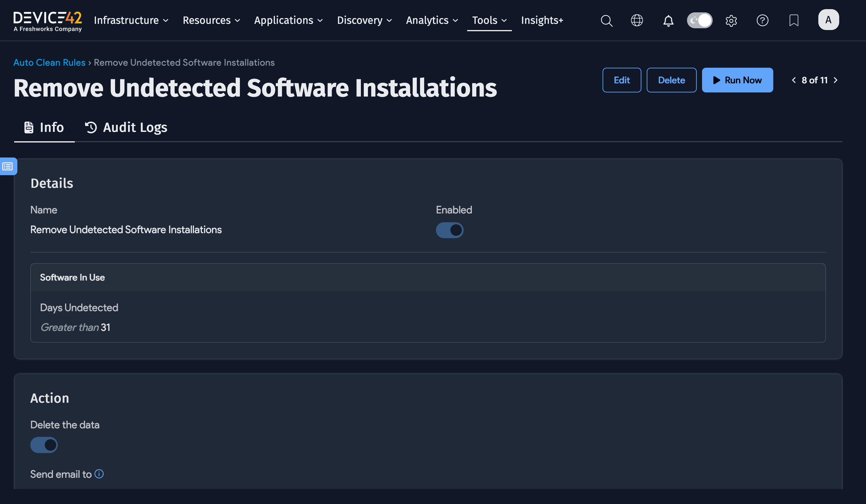Expand the Discovery menu
The width and height of the screenshot is (866, 504).
click(x=364, y=20)
